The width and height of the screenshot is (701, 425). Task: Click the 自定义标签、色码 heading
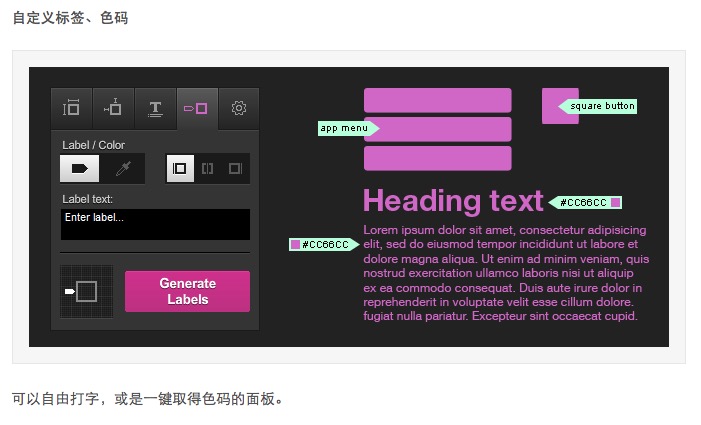pyautogui.click(x=70, y=18)
